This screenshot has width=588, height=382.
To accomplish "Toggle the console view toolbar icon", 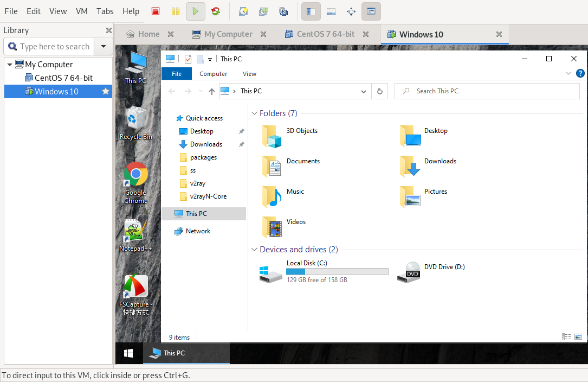I will click(371, 11).
